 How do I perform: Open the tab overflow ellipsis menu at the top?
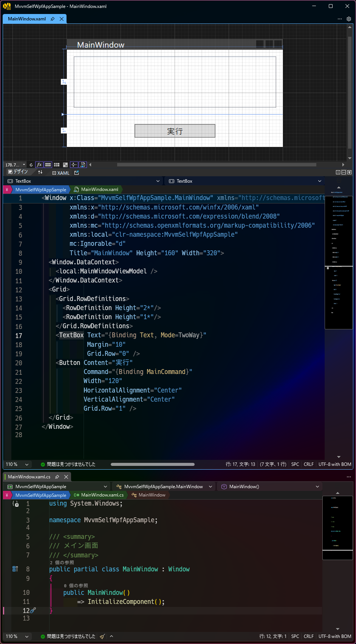pos(340,19)
